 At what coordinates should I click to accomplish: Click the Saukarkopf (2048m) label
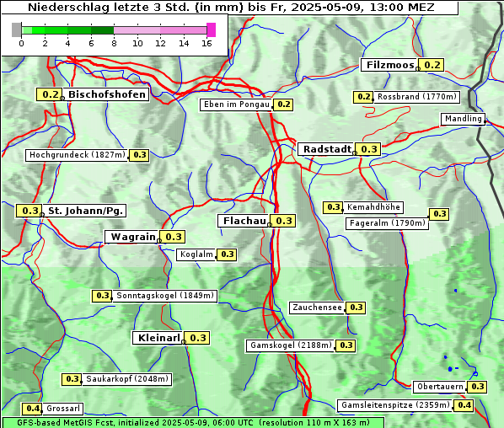tap(127, 379)
